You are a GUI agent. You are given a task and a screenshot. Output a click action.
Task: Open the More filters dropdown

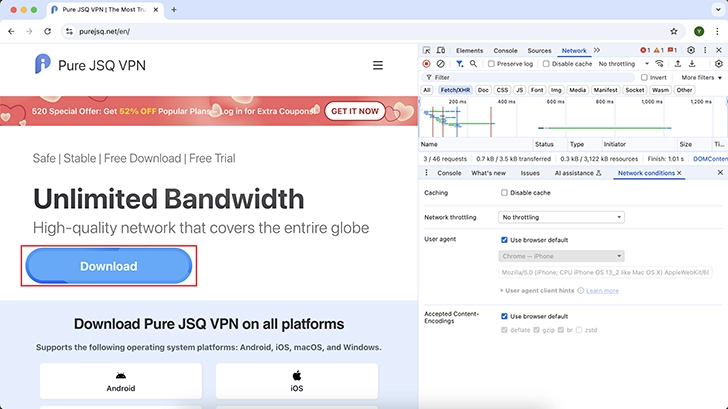701,77
